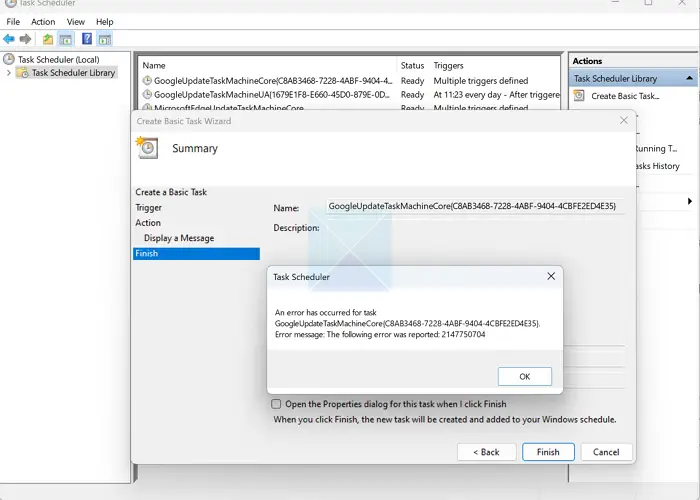The height and width of the screenshot is (500, 700).
Task: Click the highlighted Finish wizard step
Action: click(x=196, y=254)
